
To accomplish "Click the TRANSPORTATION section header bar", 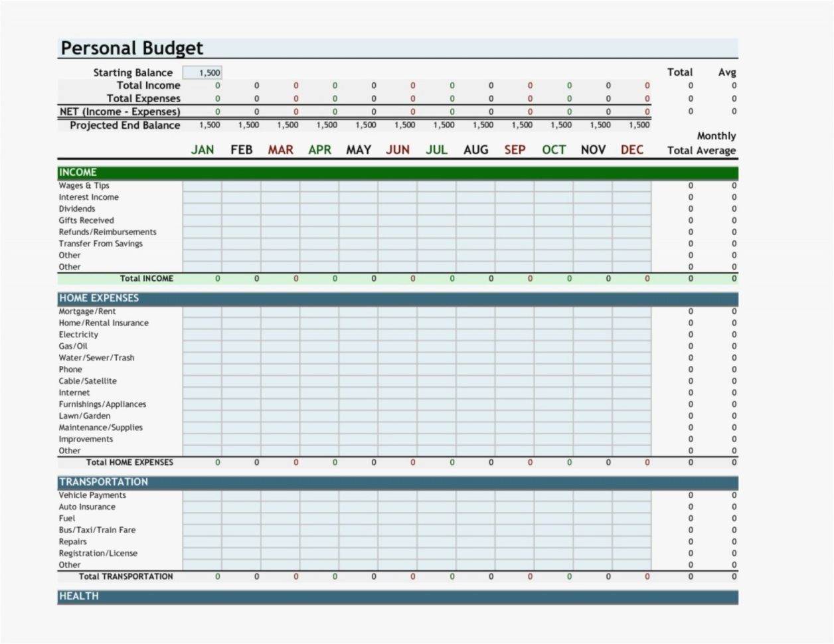I will click(398, 482).
